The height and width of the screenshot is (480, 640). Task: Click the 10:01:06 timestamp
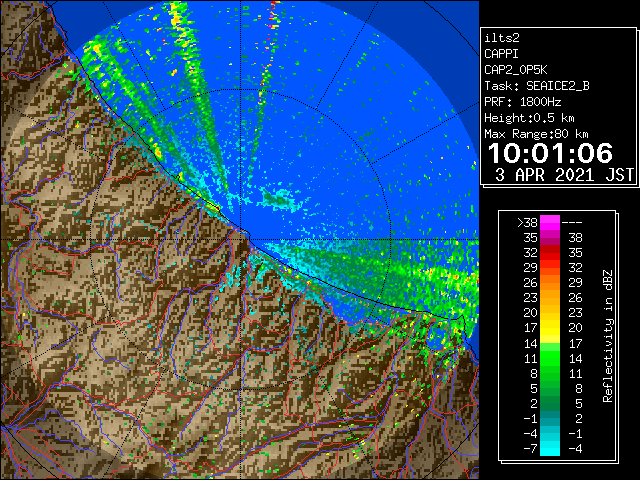pyautogui.click(x=551, y=153)
